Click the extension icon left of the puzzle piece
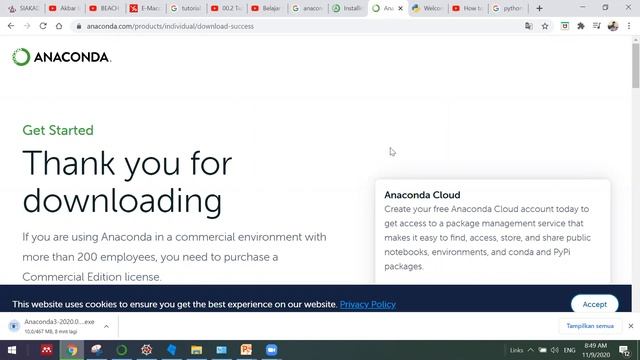640x360 pixels. pos(564,26)
